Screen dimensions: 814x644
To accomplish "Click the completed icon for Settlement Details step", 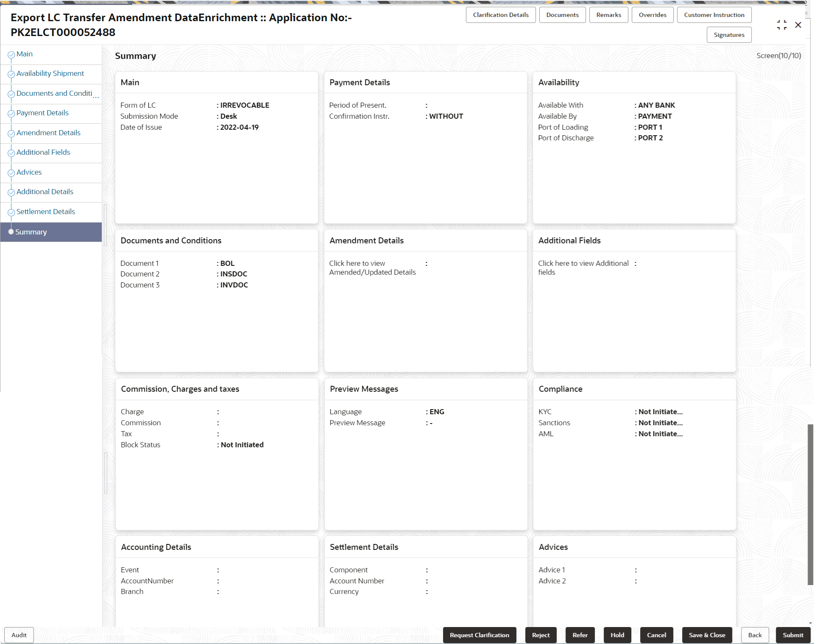I will point(11,212).
